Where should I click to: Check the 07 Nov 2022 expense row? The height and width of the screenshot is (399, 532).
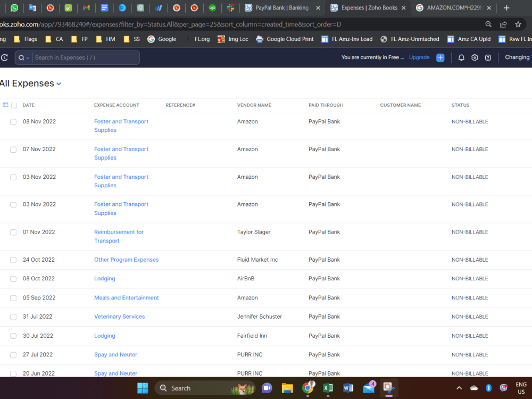pos(13,149)
